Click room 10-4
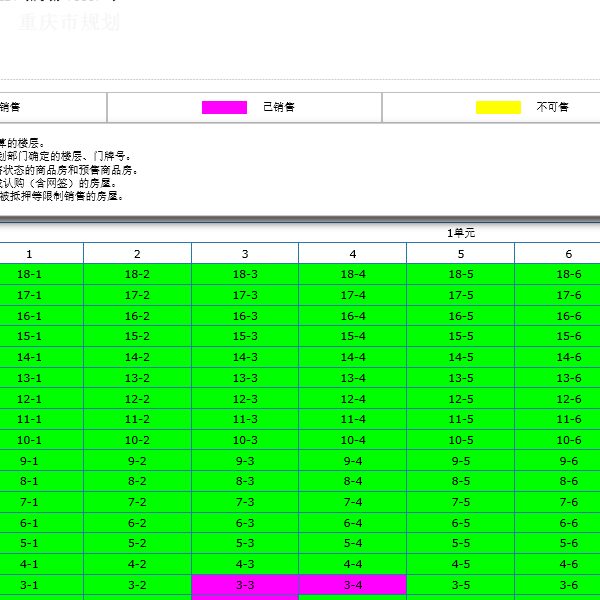The height and width of the screenshot is (600, 600). (x=353, y=440)
